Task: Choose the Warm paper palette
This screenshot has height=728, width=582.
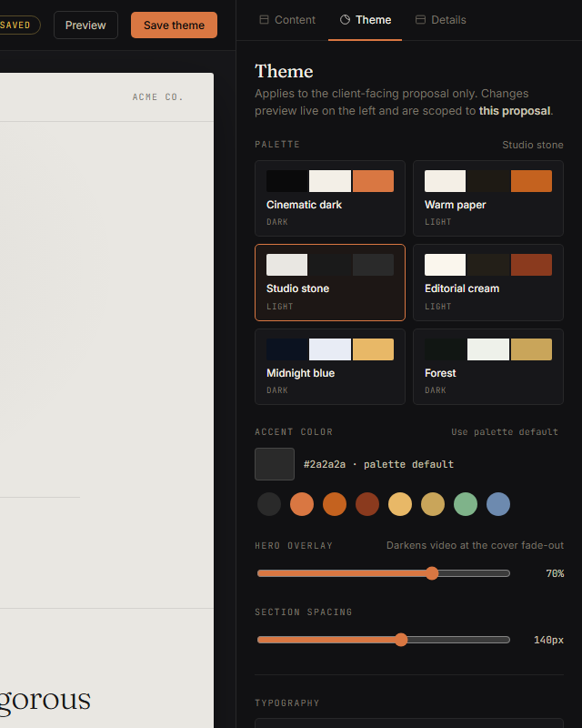Action: point(488,198)
